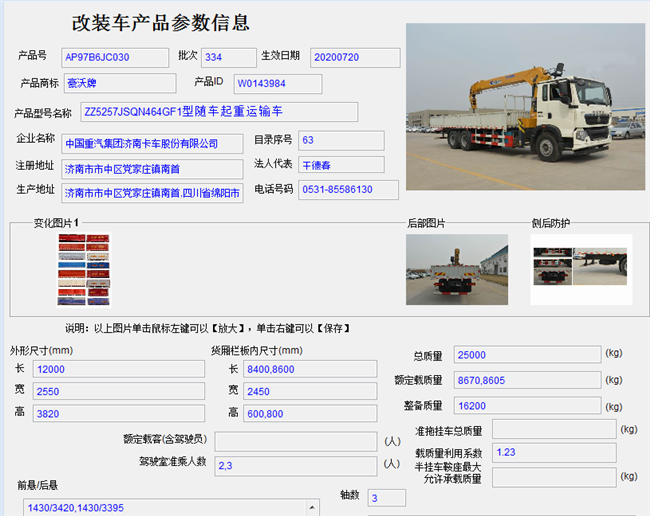Focus the 目录序号 field showing 63
Image resolution: width=650 pixels, height=516 pixels.
(340, 141)
